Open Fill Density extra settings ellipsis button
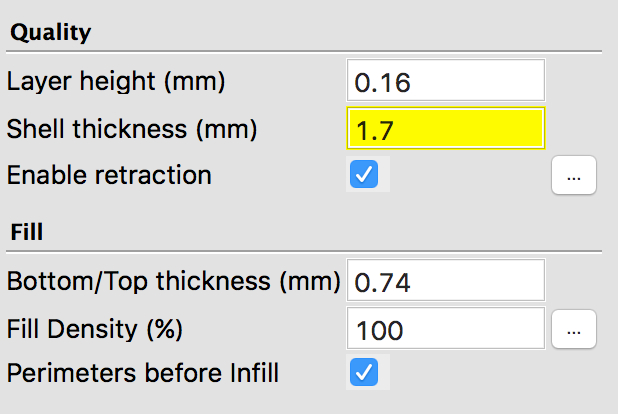Screen dimensions: 618x414 573,327
